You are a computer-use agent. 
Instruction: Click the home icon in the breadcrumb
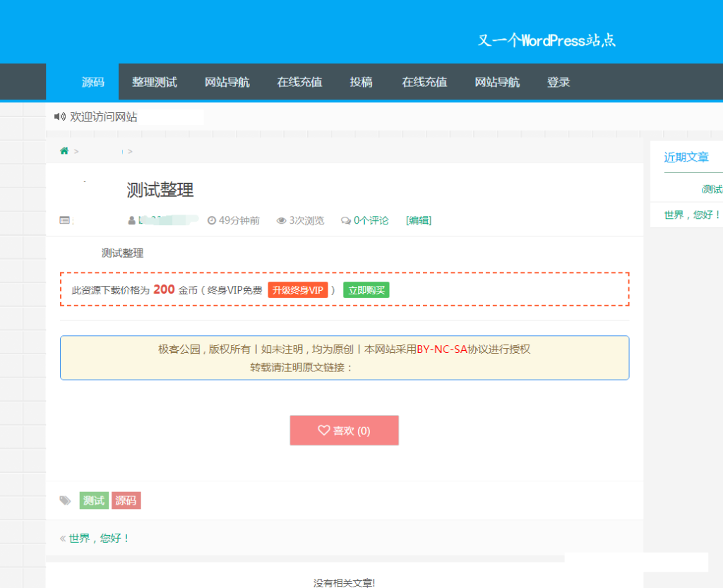64,150
